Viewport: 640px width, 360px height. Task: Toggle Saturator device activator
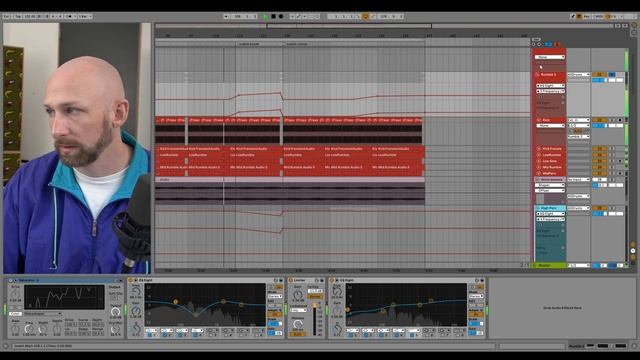[x=11, y=280]
